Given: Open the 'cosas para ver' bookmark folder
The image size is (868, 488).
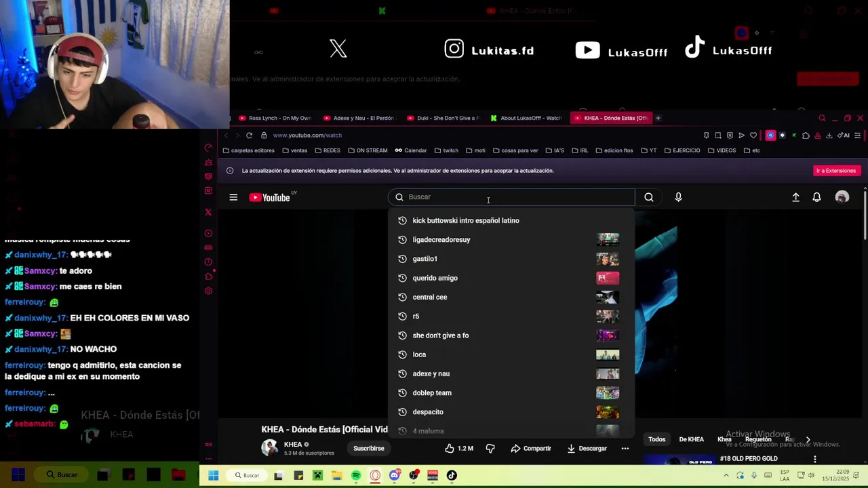Looking at the screenshot, I should click(515, 150).
